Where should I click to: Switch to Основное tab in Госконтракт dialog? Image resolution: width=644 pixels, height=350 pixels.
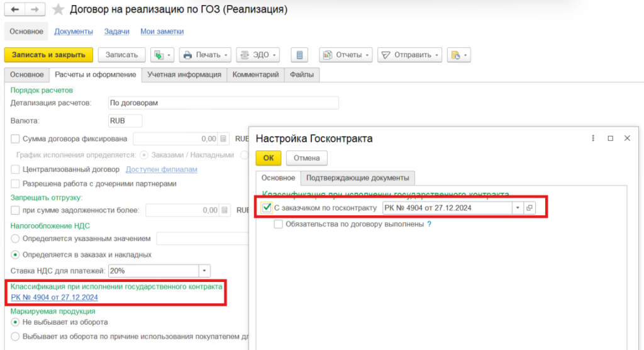[x=278, y=178]
